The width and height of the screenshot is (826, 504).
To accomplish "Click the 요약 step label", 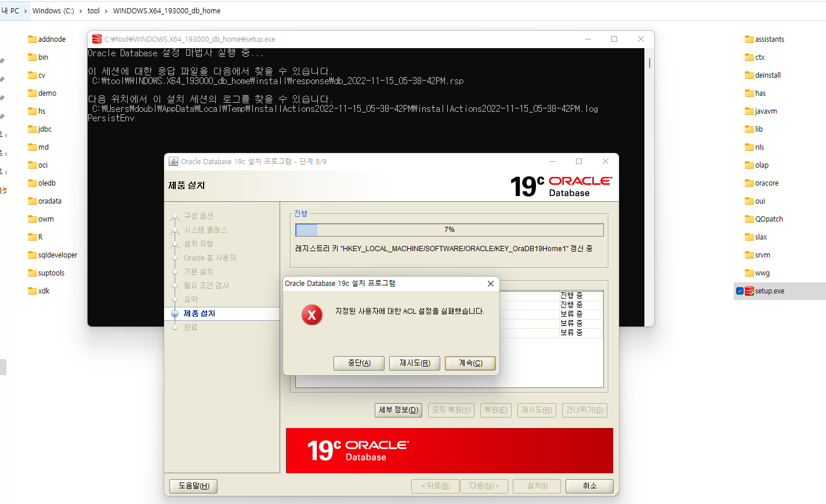I will (x=191, y=300).
